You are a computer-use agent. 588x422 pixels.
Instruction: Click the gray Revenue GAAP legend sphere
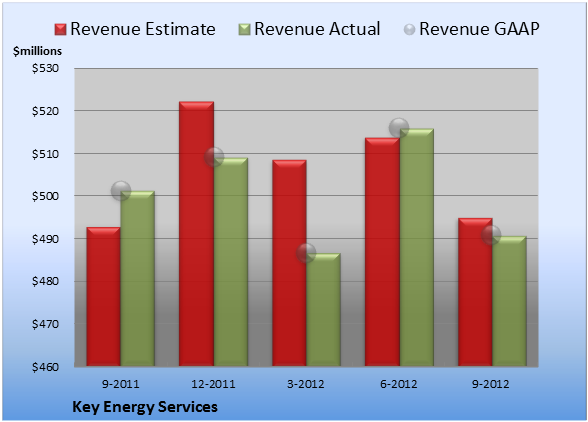(x=410, y=30)
